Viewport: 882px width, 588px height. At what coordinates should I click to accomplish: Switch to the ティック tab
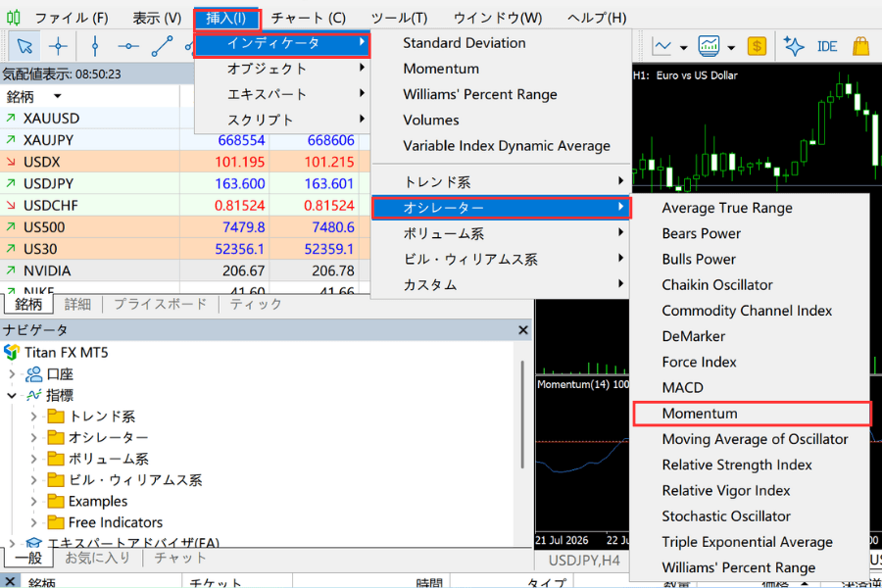point(256,304)
